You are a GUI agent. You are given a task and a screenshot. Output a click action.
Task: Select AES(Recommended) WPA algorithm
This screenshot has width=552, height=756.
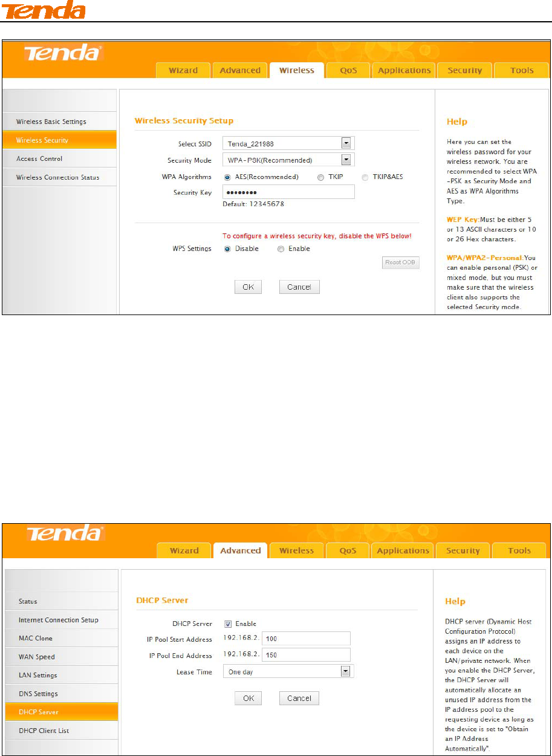[x=227, y=177]
